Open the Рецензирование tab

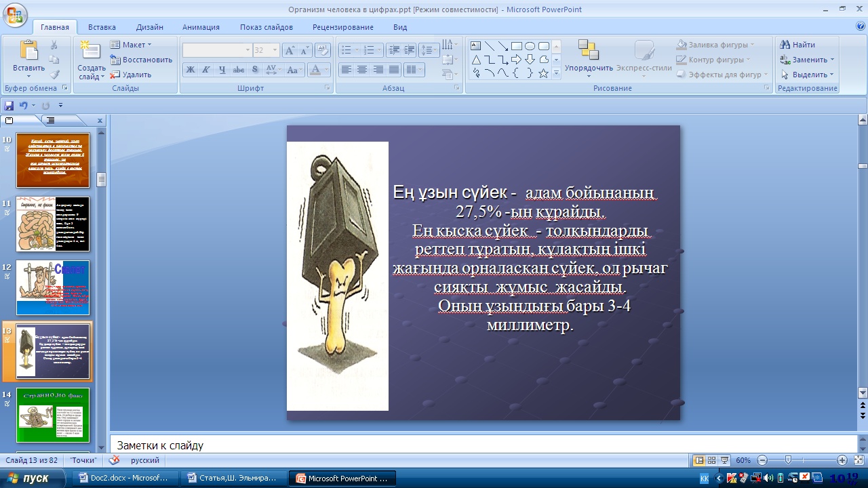coord(343,27)
